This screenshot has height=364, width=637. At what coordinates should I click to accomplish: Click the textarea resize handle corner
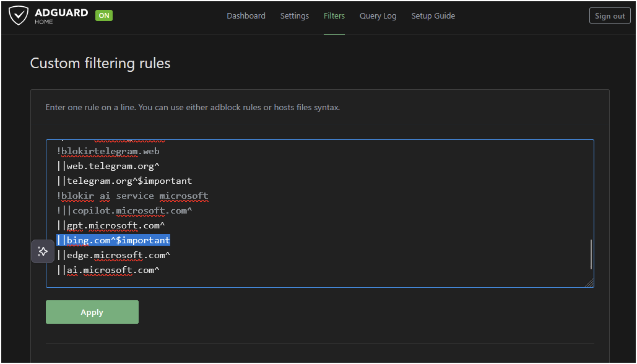[589, 283]
